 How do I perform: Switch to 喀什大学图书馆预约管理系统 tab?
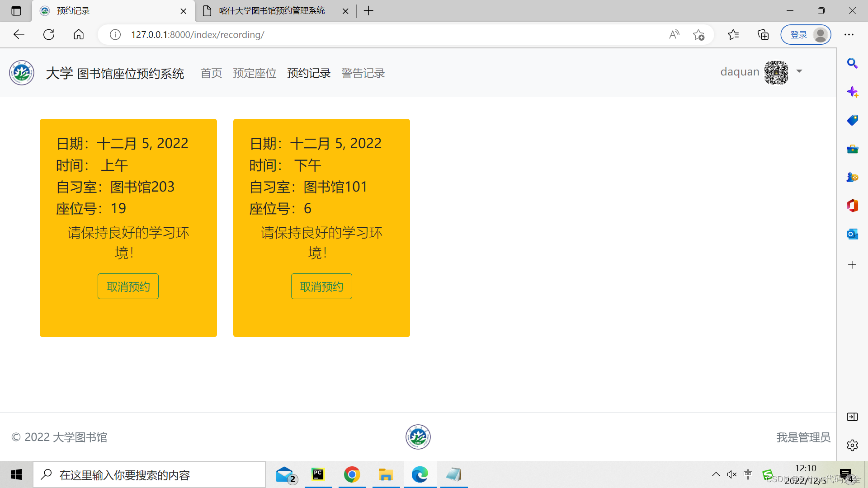(x=271, y=11)
